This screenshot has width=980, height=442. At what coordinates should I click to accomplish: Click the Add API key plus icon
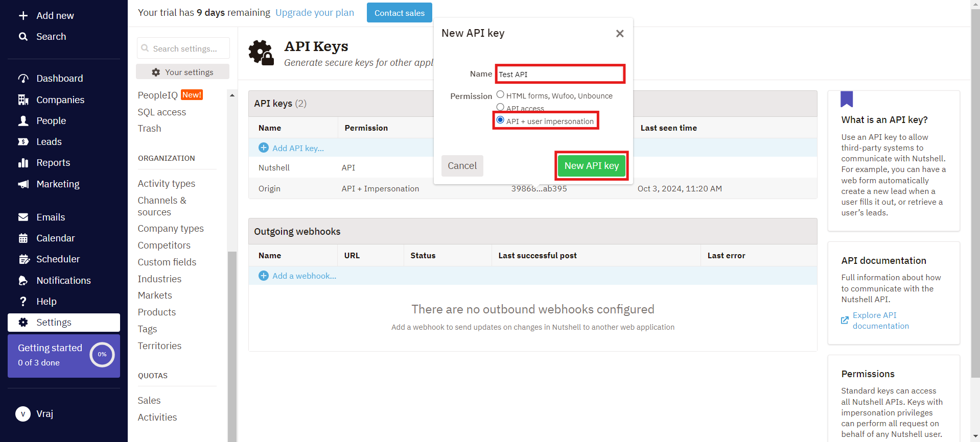pyautogui.click(x=264, y=148)
